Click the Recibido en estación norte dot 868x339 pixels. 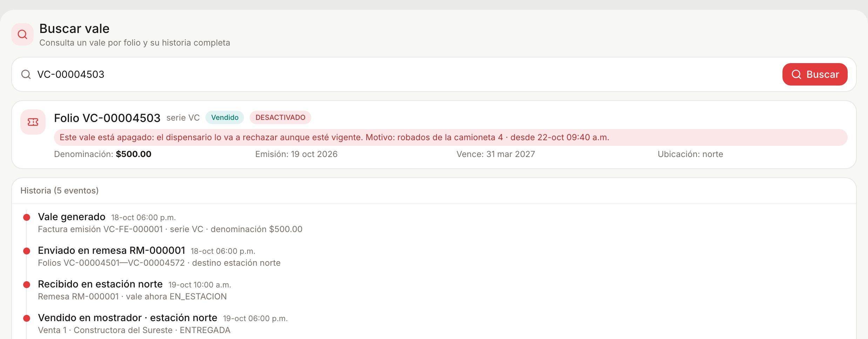coord(27,285)
